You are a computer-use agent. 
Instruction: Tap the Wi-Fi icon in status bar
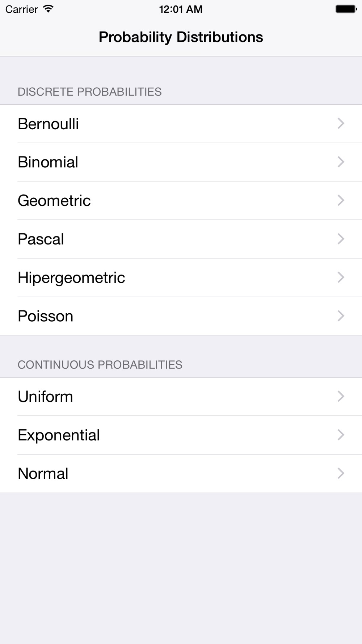click(48, 9)
